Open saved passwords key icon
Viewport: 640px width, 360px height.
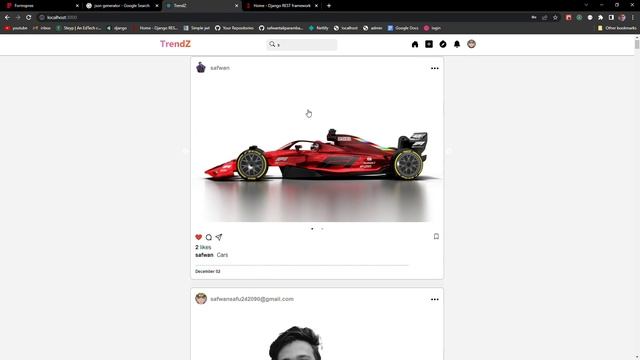pyautogui.click(x=534, y=18)
